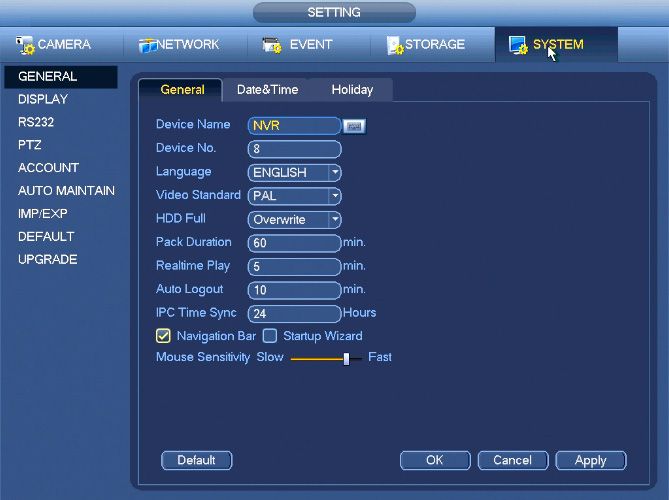The height and width of the screenshot is (500, 669).
Task: Open the SYSTEM settings icon
Action: tap(518, 45)
